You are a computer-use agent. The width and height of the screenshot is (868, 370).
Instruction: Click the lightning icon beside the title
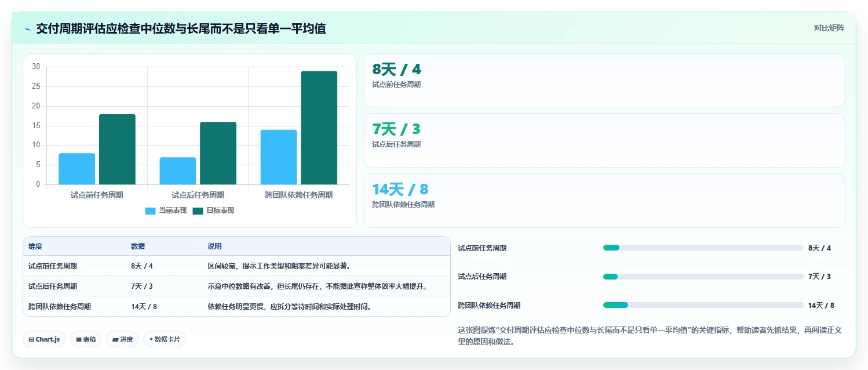pos(28,28)
